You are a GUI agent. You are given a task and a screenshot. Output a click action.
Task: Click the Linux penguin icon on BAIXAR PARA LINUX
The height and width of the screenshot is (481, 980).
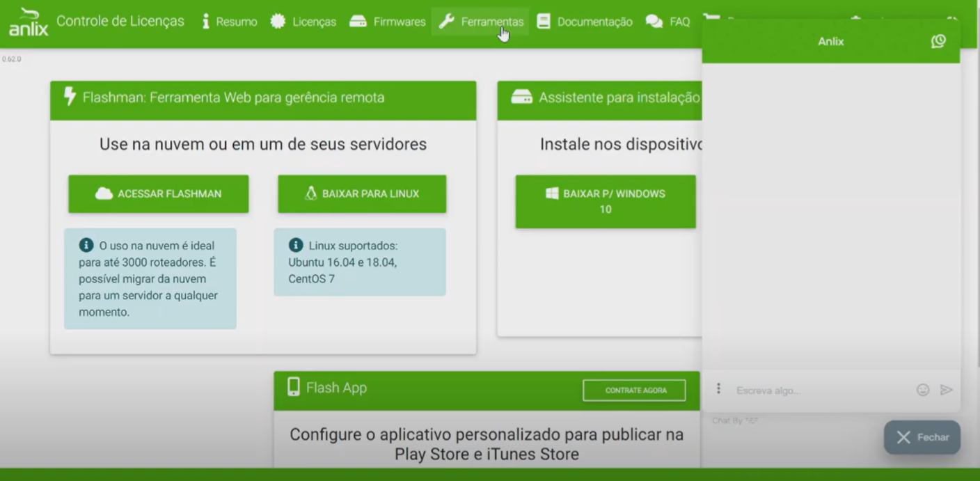[x=312, y=194]
